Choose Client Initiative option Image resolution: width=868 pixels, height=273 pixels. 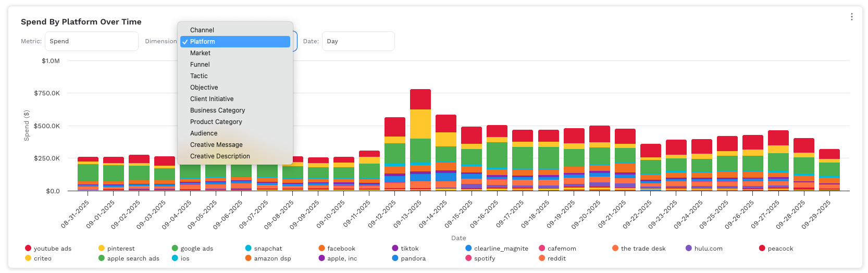tap(212, 99)
